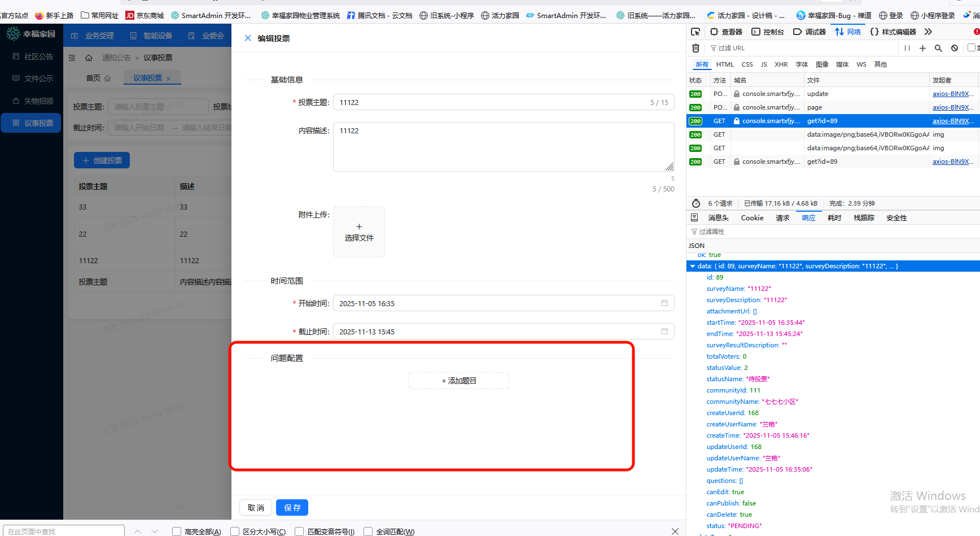This screenshot has height=536, width=980.
Task: Switch to the Cookie tab
Action: (752, 217)
